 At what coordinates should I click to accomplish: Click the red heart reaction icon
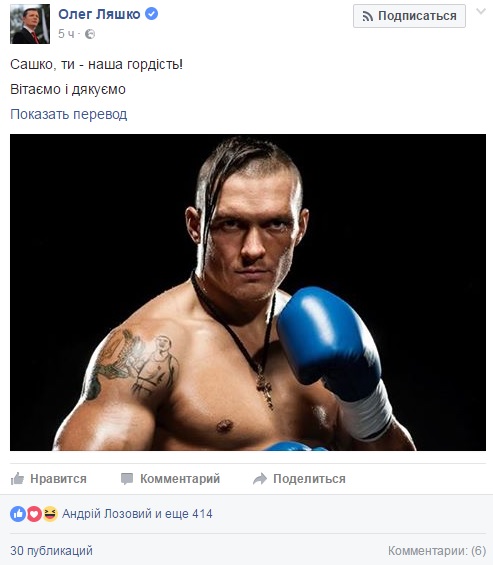[34, 514]
